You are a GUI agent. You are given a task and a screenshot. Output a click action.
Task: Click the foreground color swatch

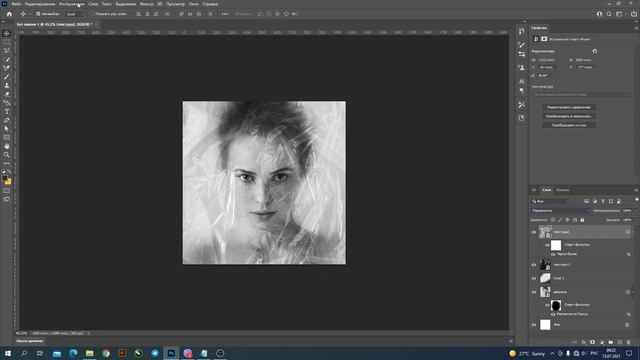[x=4, y=178]
